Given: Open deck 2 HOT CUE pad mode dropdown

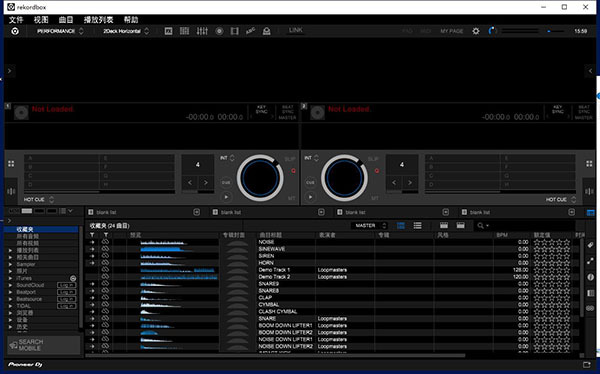Looking at the screenshot, I should (561, 199).
